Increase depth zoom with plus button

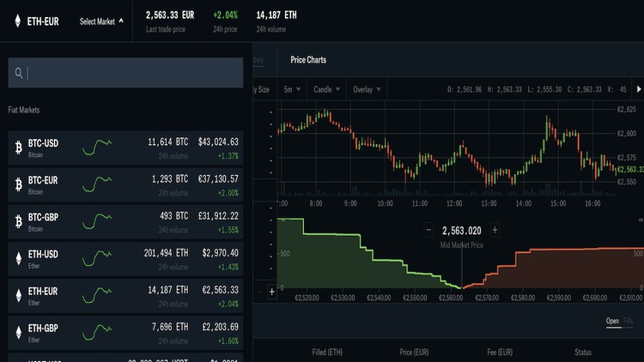pyautogui.click(x=495, y=230)
